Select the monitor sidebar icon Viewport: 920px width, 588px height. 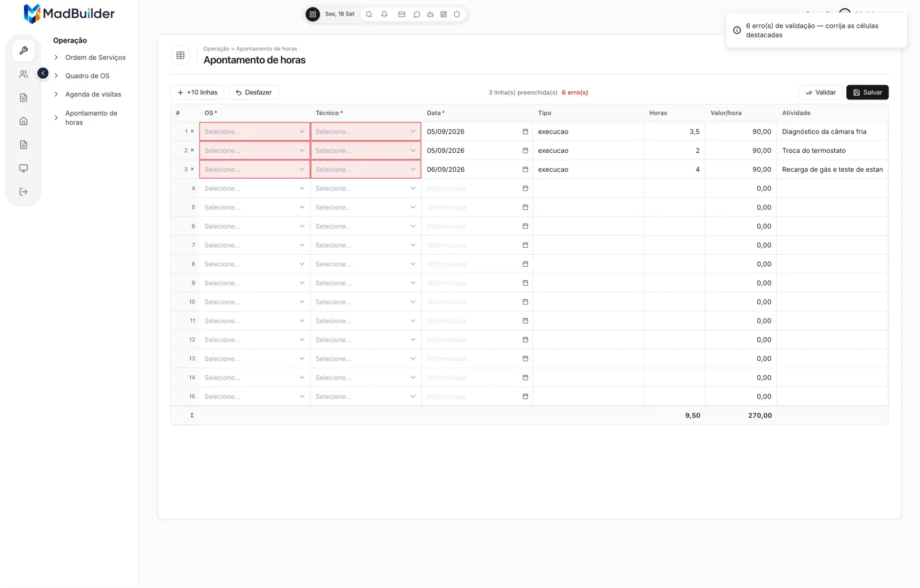[x=24, y=168]
